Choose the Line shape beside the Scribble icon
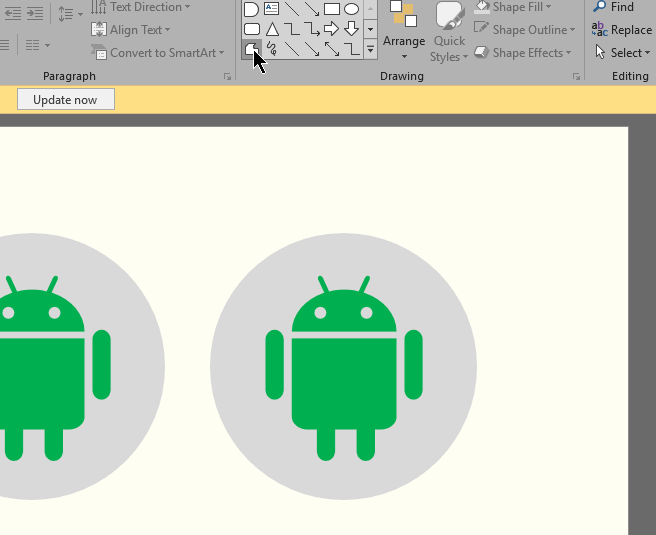The height and width of the screenshot is (535, 656). 292,49
